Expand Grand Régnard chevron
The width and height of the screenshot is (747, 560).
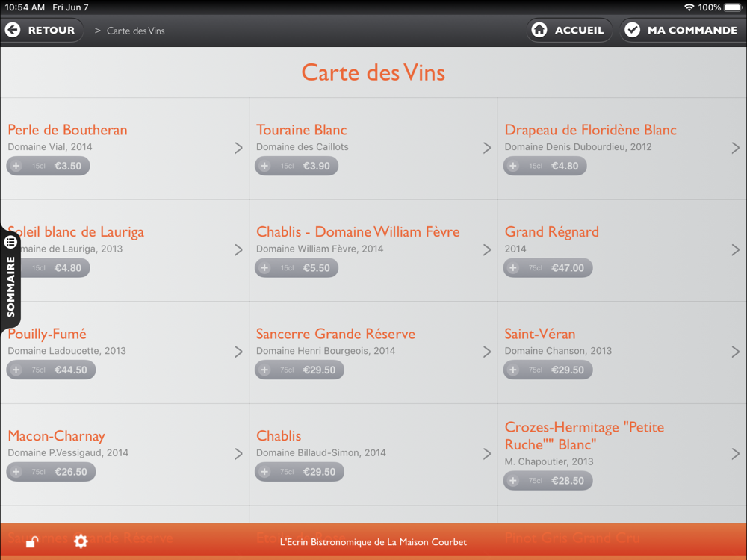(x=736, y=250)
